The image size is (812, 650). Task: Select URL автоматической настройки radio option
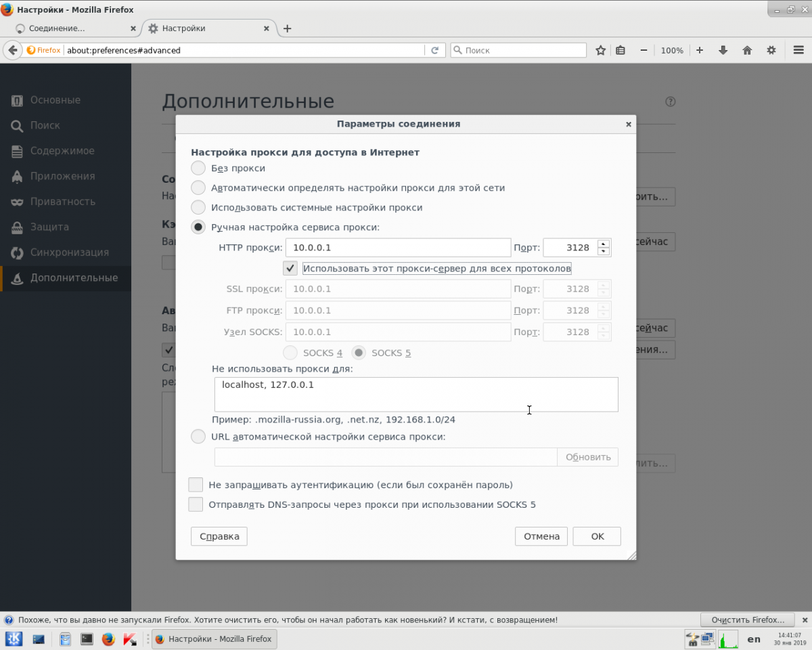tap(198, 437)
